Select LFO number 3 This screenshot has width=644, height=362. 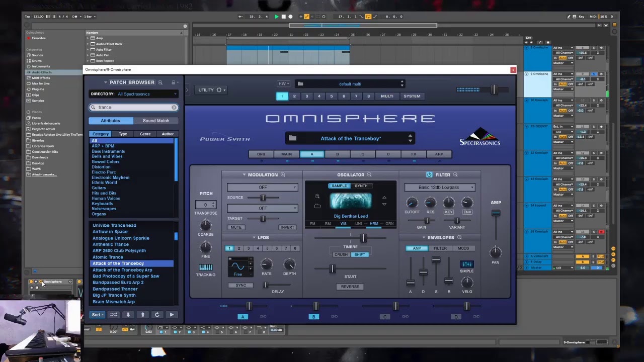pos(248,248)
